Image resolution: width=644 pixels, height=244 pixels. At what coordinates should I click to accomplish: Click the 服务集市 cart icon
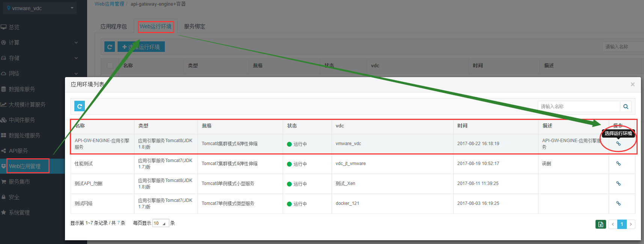coord(3,182)
